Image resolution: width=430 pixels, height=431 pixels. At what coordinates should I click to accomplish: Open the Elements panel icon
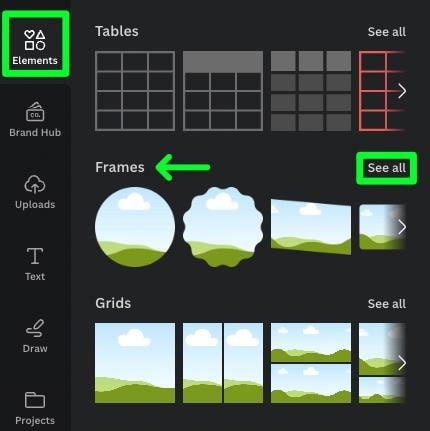coord(35,40)
